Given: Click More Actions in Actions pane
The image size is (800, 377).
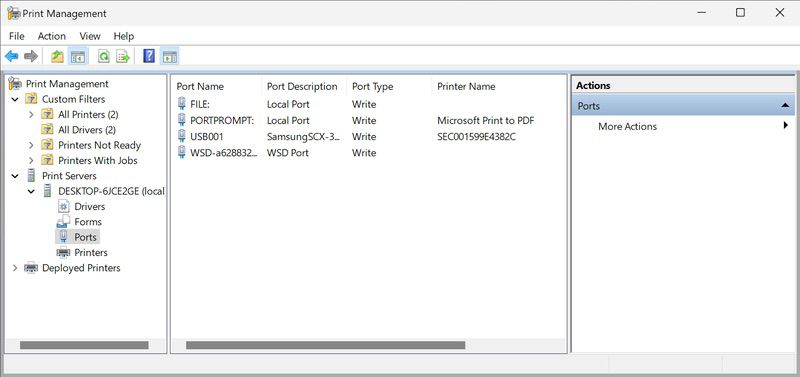Looking at the screenshot, I should click(x=628, y=127).
